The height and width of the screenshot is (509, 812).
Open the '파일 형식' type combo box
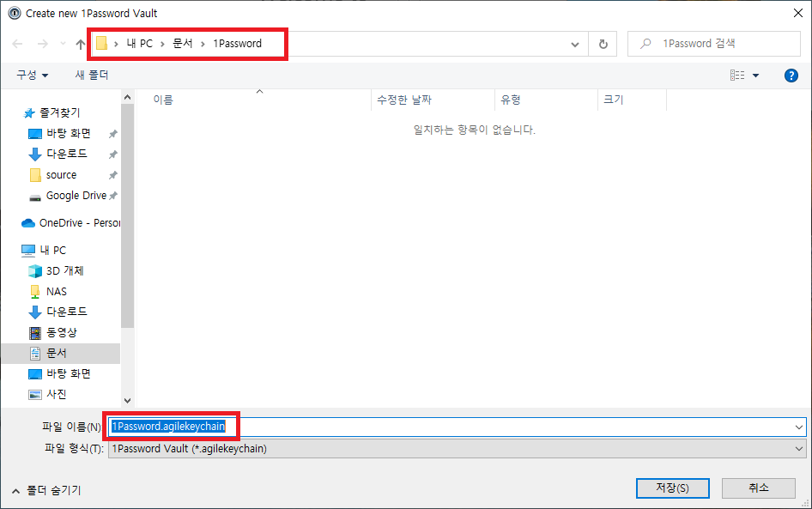(x=458, y=449)
